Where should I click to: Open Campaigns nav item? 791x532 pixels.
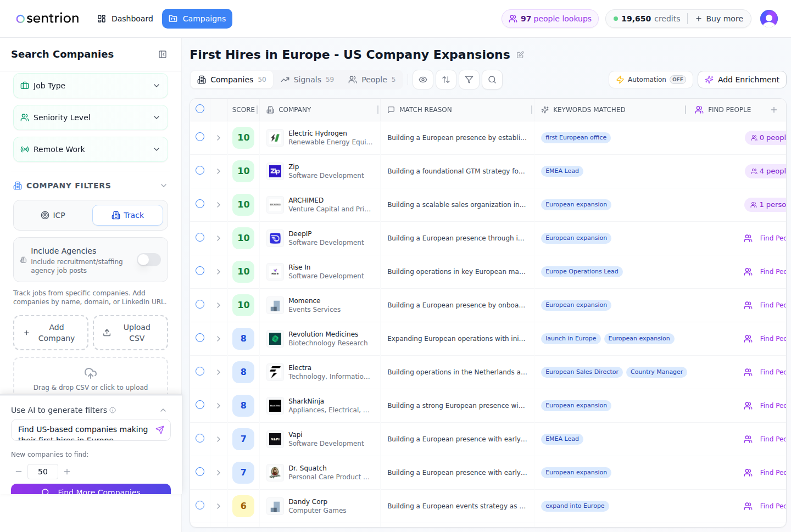(197, 19)
